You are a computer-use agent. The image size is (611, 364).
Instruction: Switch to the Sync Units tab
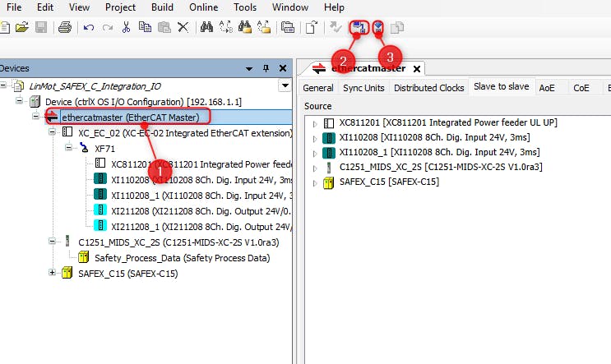click(x=363, y=88)
